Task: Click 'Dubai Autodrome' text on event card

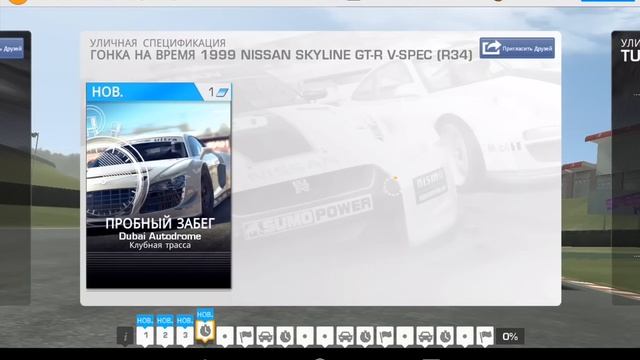Action: tap(160, 236)
